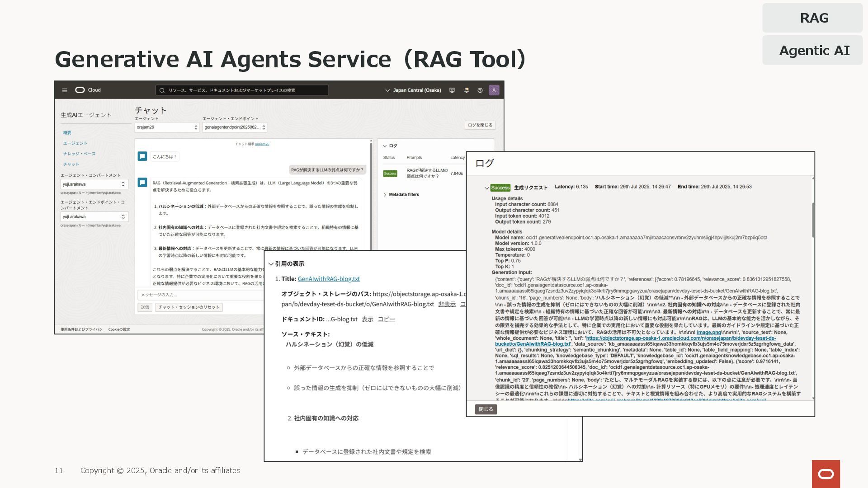
Task: Click the console search input field
Action: pos(242,90)
